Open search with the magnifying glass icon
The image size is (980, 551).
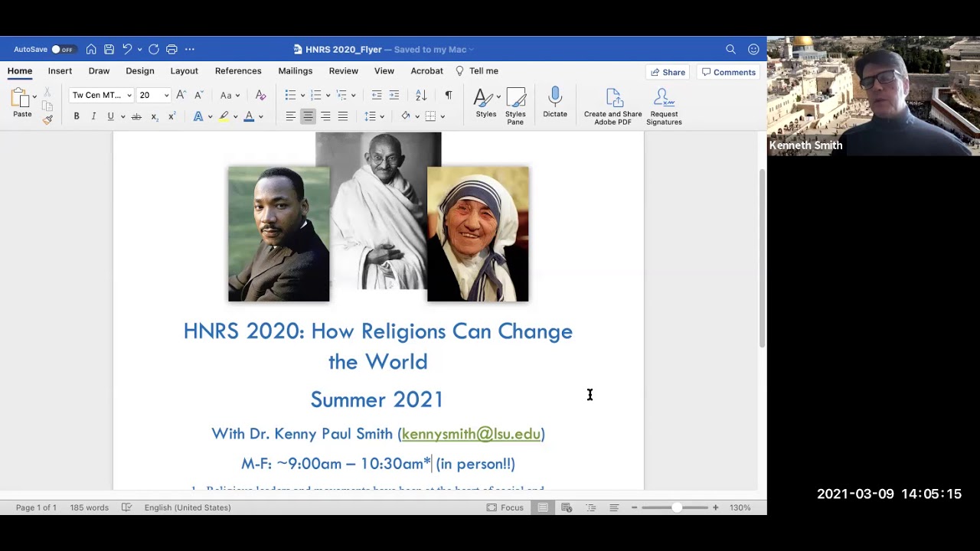pos(730,49)
